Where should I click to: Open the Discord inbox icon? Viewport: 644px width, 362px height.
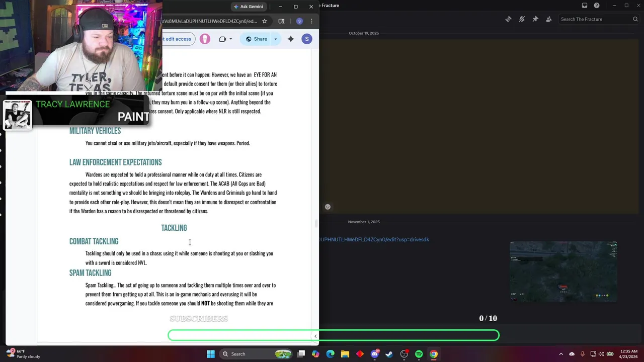pyautogui.click(x=585, y=6)
